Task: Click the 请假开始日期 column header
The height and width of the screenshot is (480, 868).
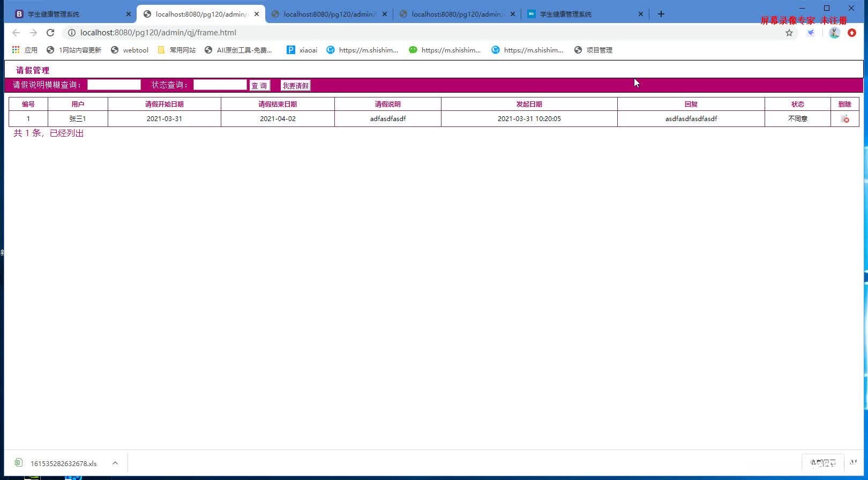Action: [164, 104]
